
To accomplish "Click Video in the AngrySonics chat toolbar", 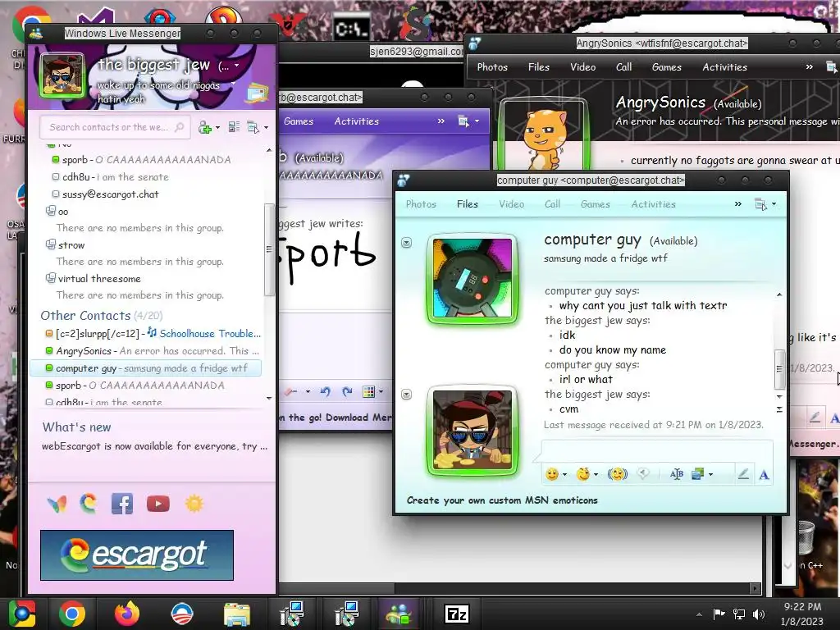I will click(x=583, y=67).
